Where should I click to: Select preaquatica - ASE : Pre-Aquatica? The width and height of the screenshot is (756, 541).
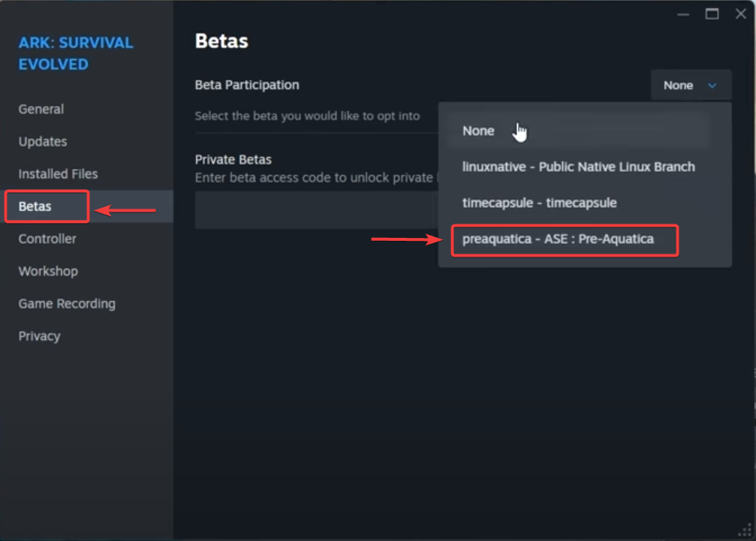[558, 239]
